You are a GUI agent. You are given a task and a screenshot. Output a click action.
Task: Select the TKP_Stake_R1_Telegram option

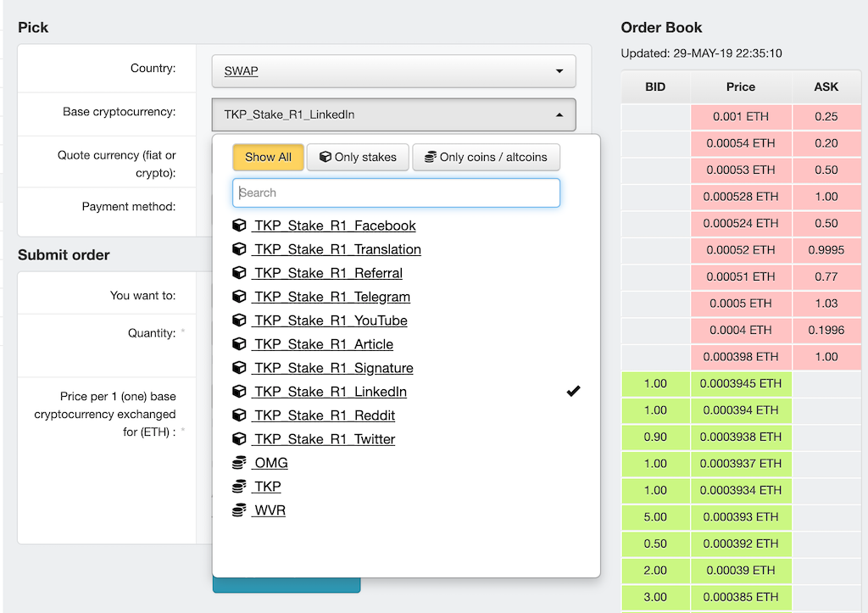coord(331,297)
